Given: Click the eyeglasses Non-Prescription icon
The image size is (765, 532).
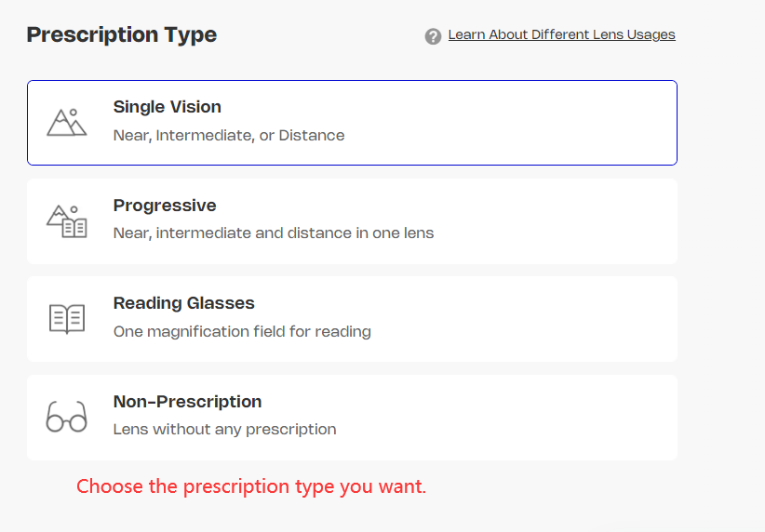Looking at the screenshot, I should (x=66, y=417).
